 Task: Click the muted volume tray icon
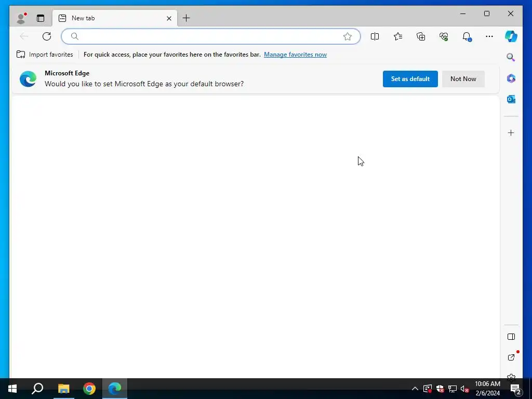click(x=464, y=389)
